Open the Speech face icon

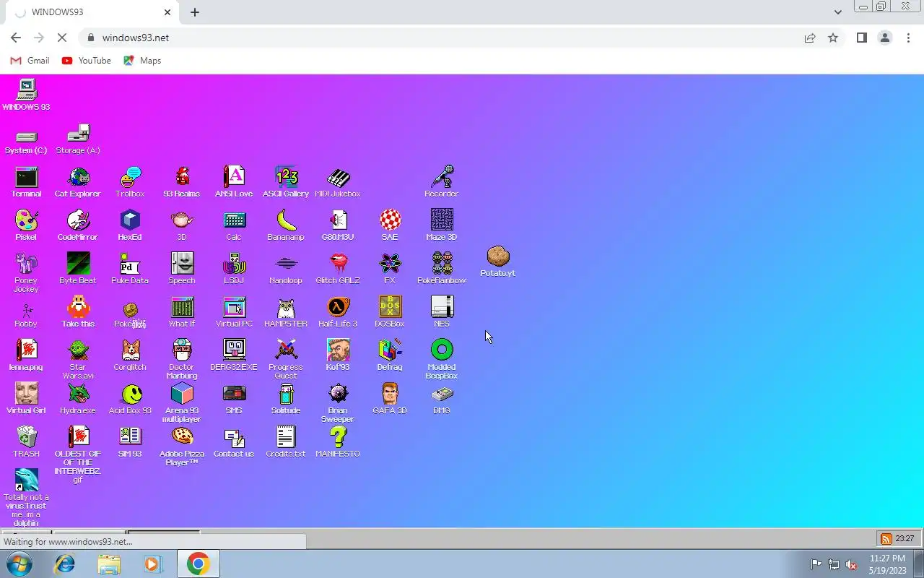coord(182,268)
